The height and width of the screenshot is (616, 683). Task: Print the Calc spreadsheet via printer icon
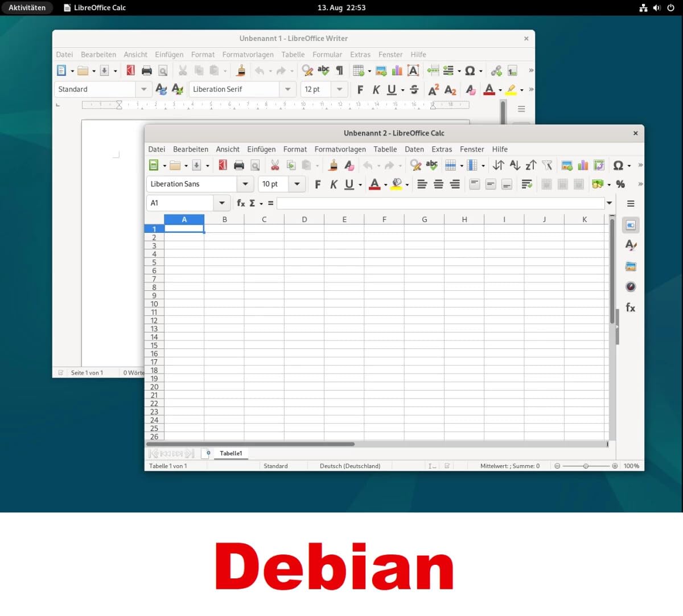(x=239, y=165)
